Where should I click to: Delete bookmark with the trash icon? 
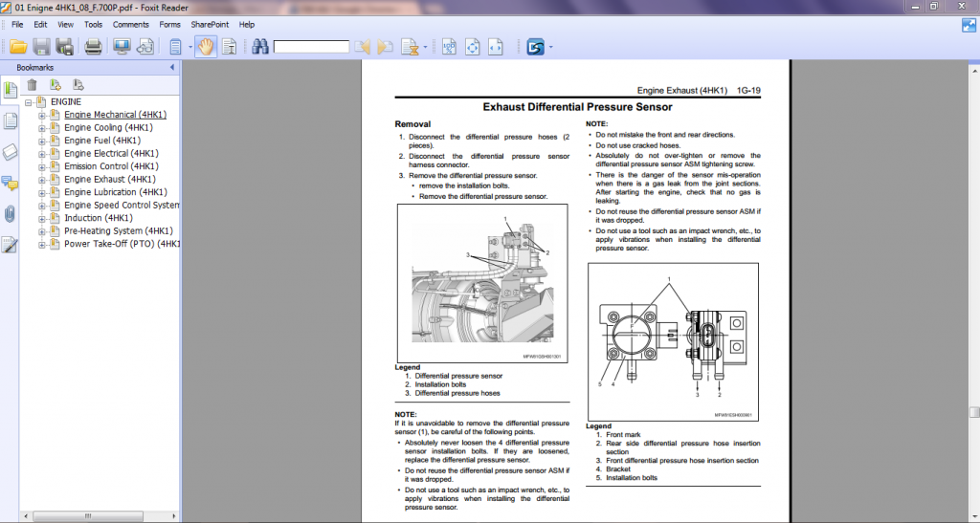tap(32, 85)
